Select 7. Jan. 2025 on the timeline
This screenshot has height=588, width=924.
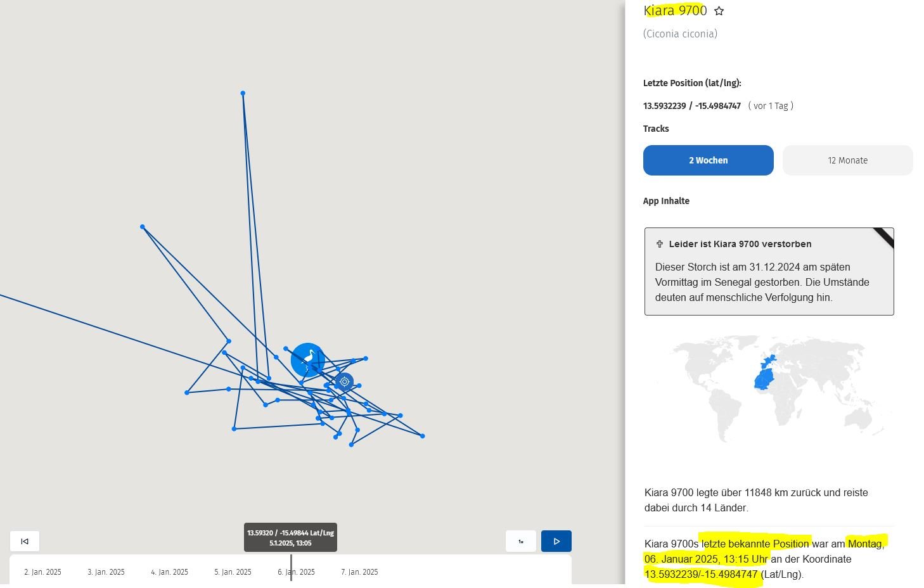click(359, 572)
